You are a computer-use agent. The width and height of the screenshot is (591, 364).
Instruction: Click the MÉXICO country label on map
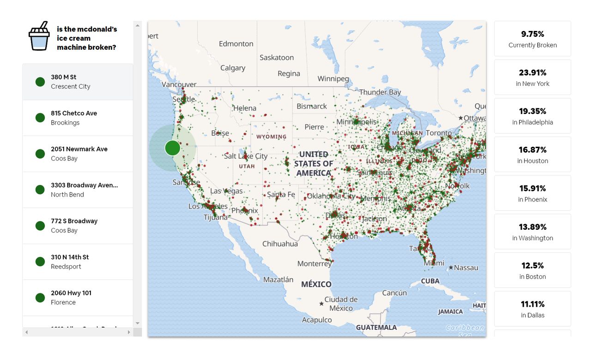(316, 284)
